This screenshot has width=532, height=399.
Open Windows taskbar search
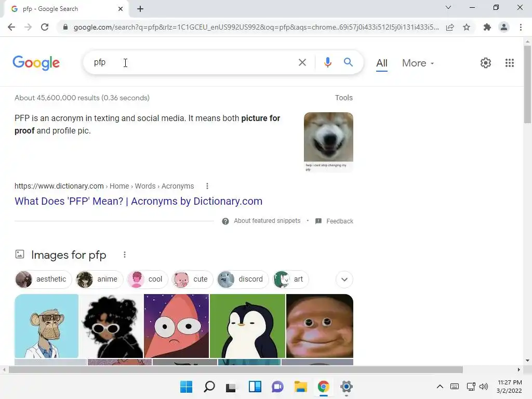pos(209,387)
